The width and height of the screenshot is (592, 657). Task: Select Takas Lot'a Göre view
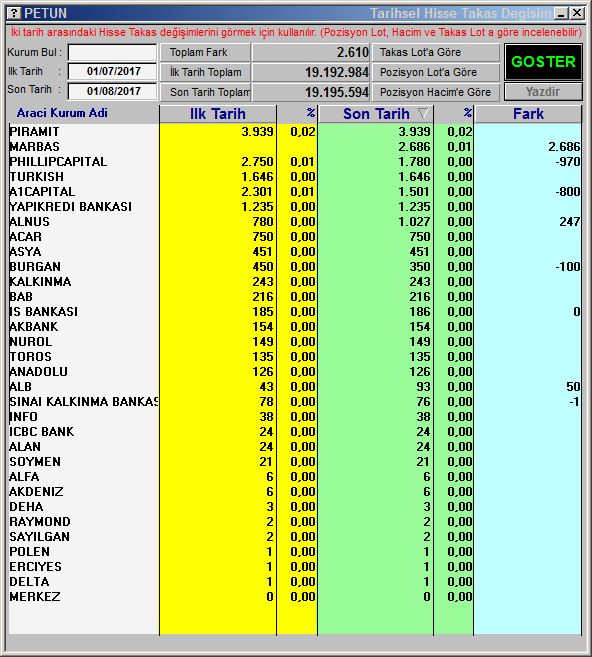[436, 52]
